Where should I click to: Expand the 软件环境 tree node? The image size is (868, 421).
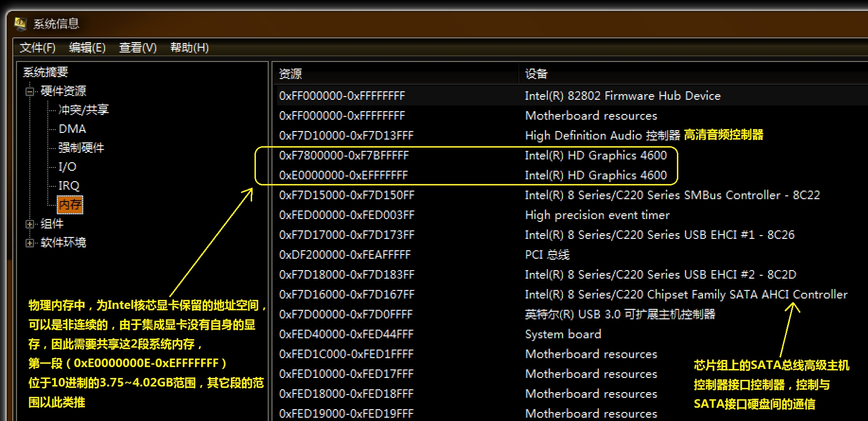pos(30,243)
